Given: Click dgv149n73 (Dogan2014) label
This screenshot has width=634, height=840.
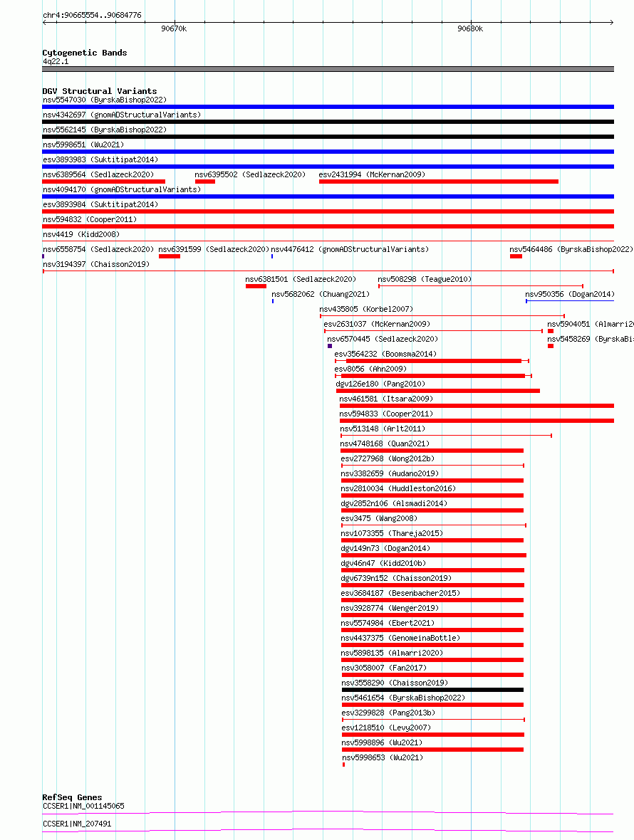Looking at the screenshot, I should pos(385,550).
